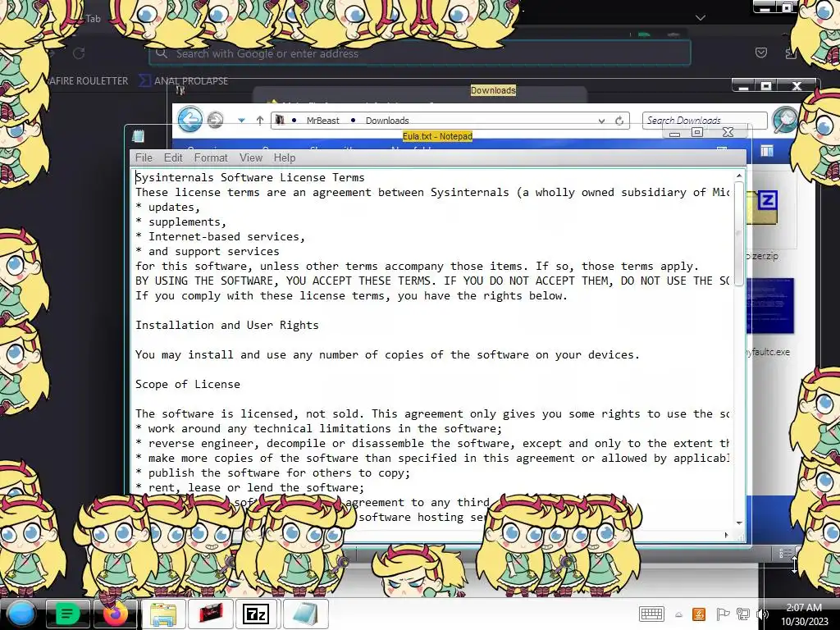Click the notmyfaultc.exe file label
The height and width of the screenshot is (630, 840).
(x=768, y=352)
